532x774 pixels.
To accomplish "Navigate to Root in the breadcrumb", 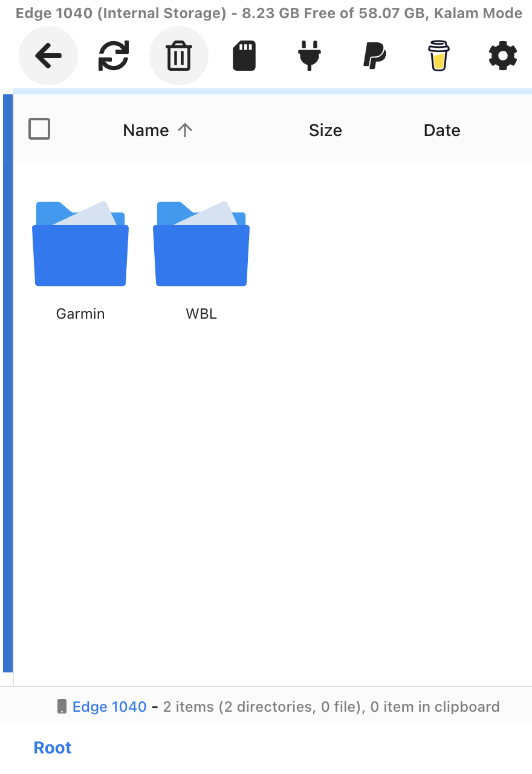I will [x=53, y=748].
